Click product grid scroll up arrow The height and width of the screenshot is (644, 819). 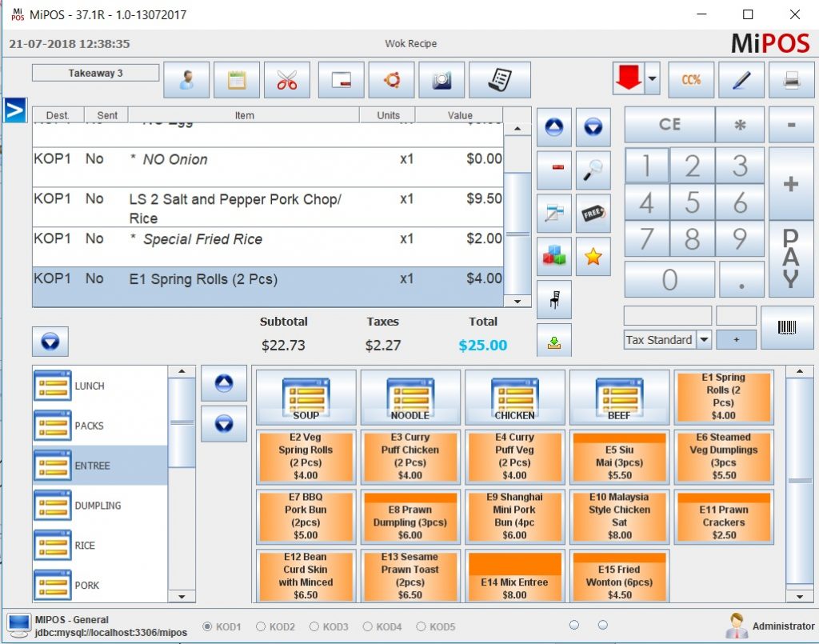(800, 371)
